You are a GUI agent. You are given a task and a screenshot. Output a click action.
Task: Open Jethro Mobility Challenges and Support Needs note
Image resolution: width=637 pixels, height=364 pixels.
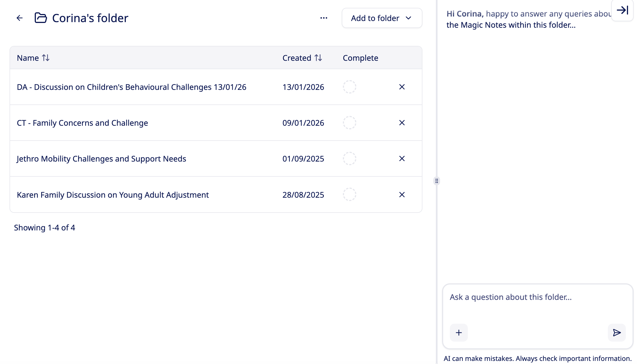point(101,159)
